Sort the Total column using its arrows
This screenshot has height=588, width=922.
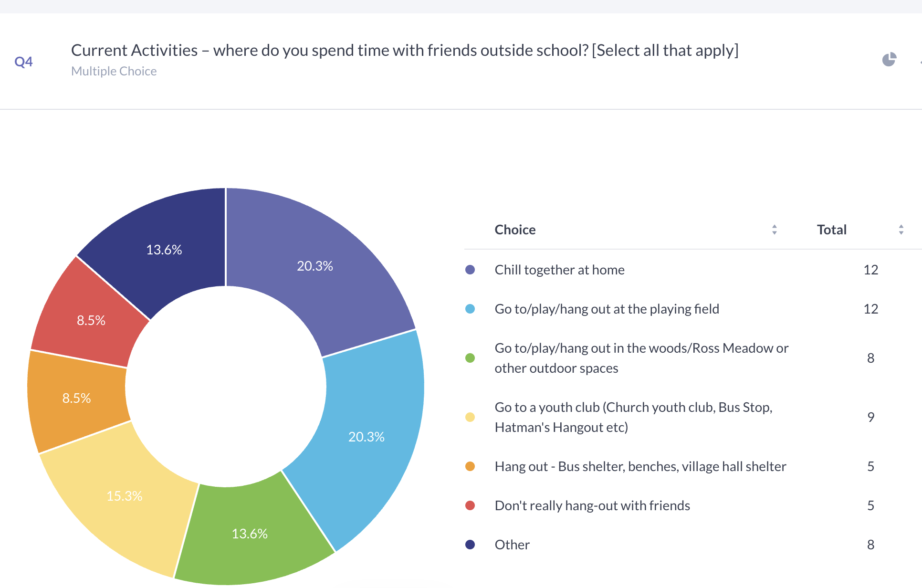(x=901, y=230)
